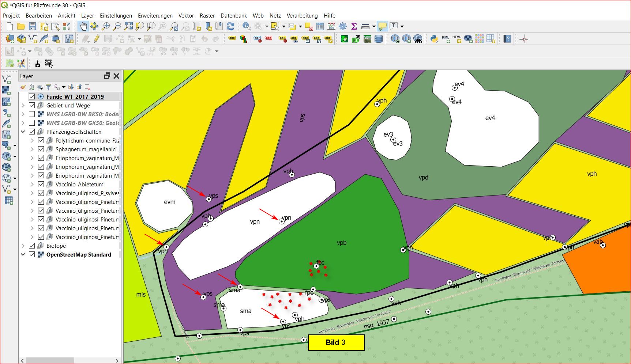Click the Zoom In magnifier tool
The image size is (631, 364).
pyautogui.click(x=106, y=26)
